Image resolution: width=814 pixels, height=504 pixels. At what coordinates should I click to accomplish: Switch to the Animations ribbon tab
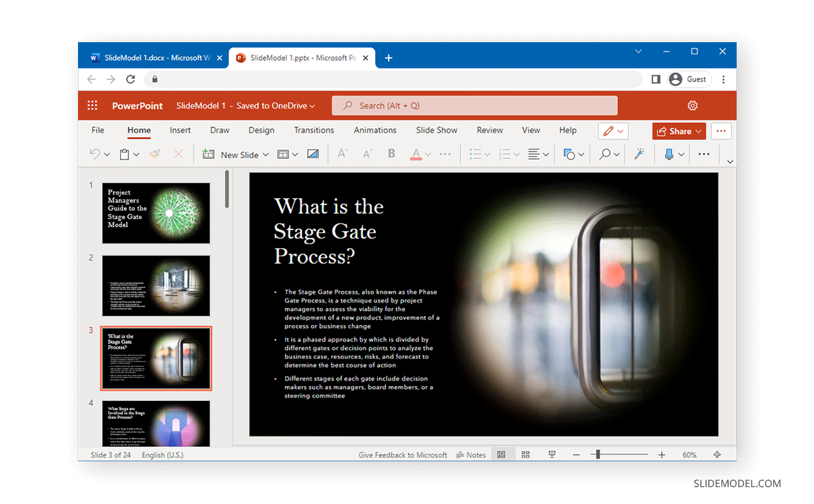pos(375,130)
